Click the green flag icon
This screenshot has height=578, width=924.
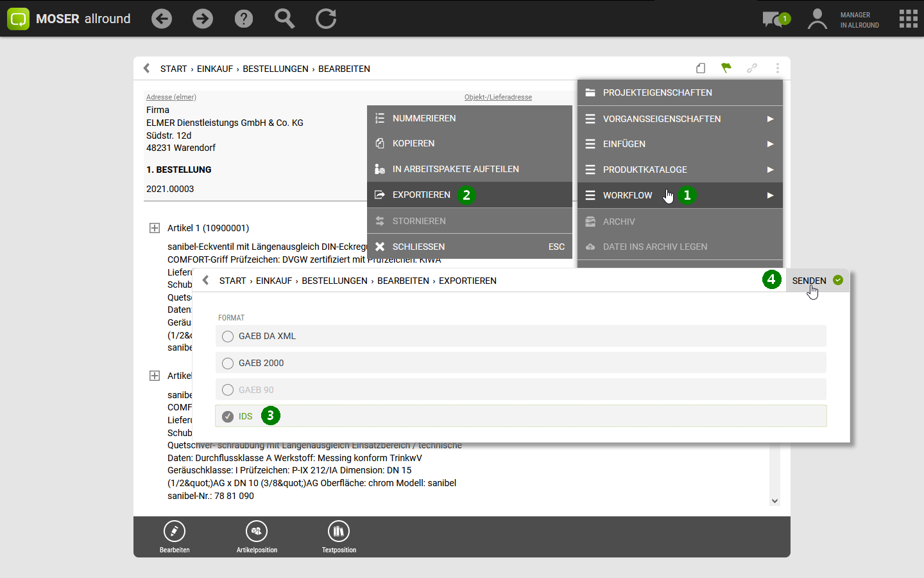726,68
